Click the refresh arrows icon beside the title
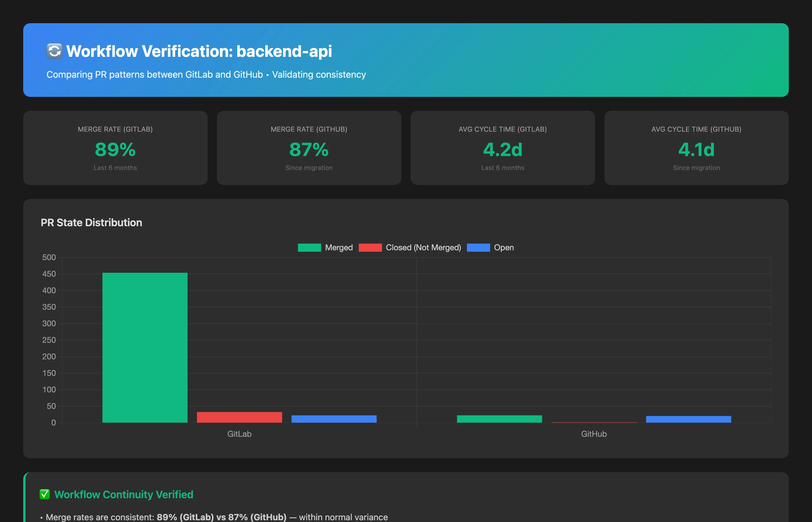The width and height of the screenshot is (812, 522). pos(54,51)
